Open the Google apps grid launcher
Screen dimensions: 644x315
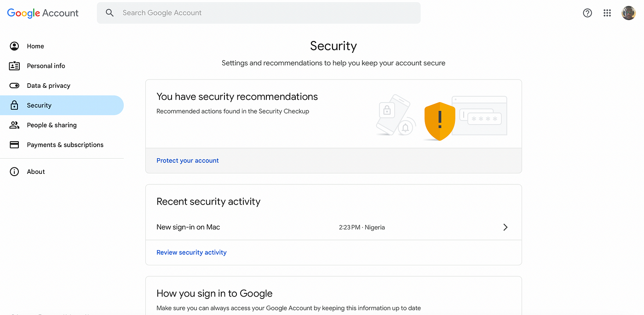(607, 13)
